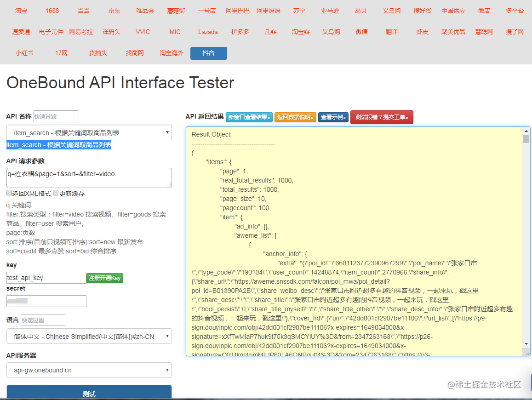The width and height of the screenshot is (532, 400).
Task: Select the highlighted item_search suggestion
Action: tap(58, 145)
